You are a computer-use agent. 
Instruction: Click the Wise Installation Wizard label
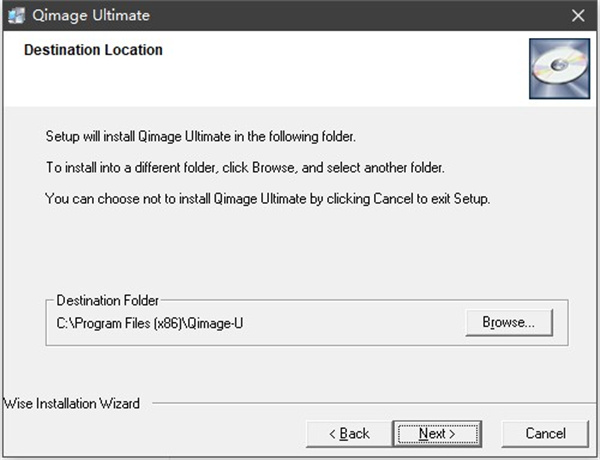point(71,404)
